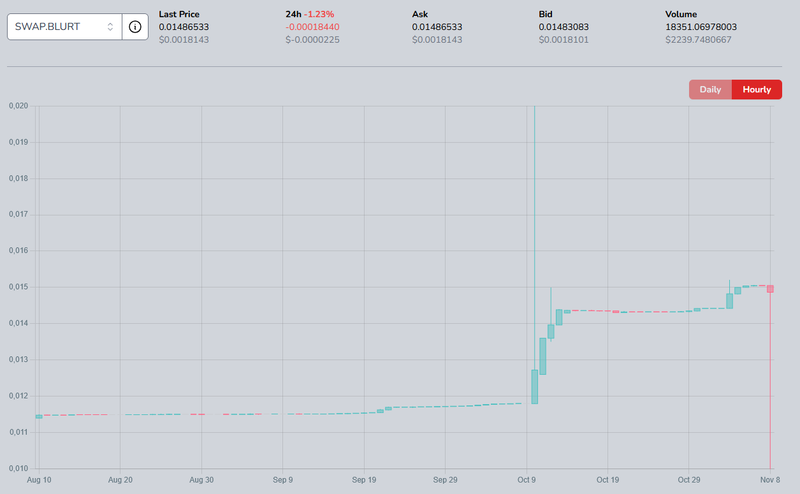
Task: Select the first candle at Aug 10
Action: (38, 416)
